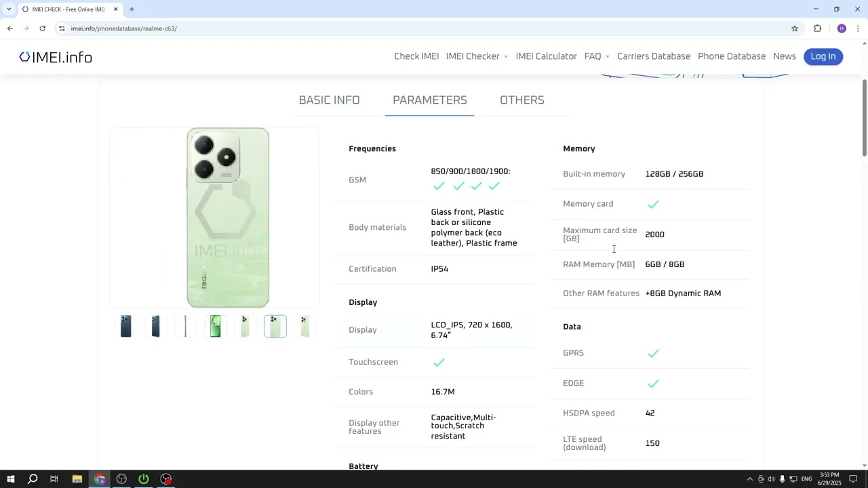
Task: Click the Log In button
Action: coord(823,56)
